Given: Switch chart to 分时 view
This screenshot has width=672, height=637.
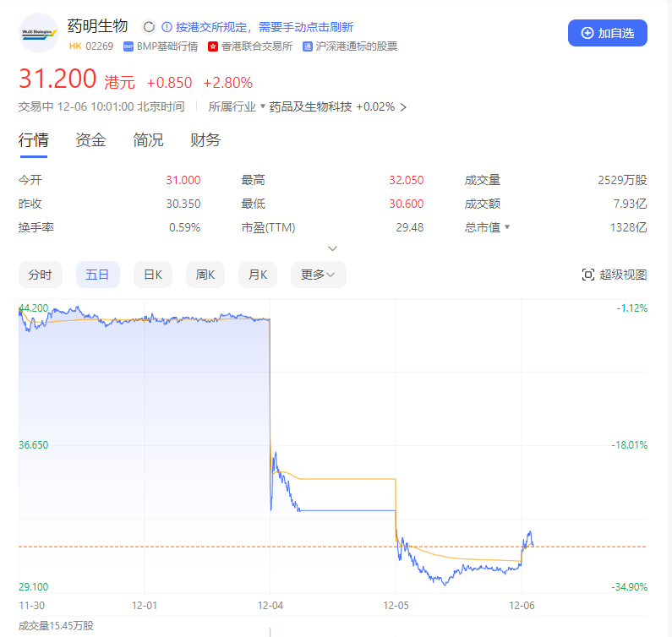Looking at the screenshot, I should (40, 275).
